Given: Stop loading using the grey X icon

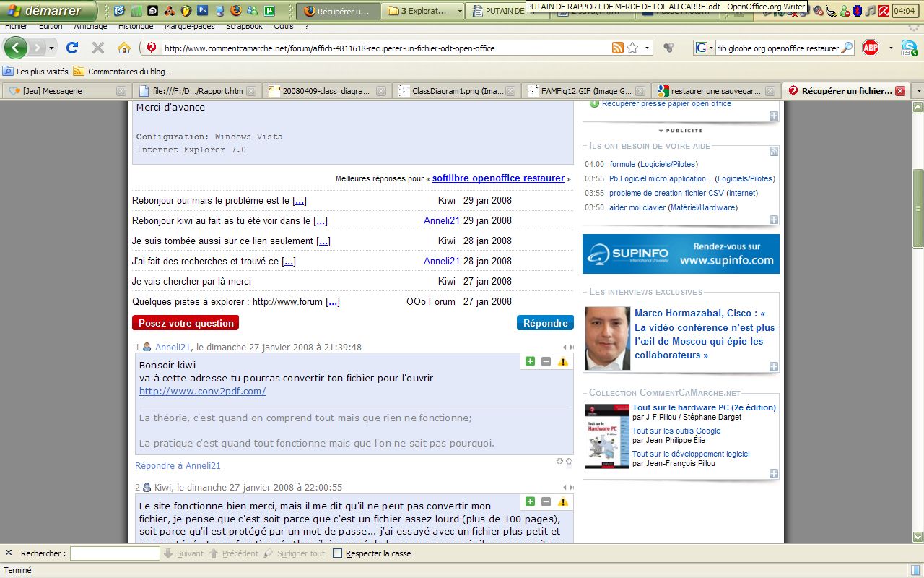Looking at the screenshot, I should click(98, 48).
